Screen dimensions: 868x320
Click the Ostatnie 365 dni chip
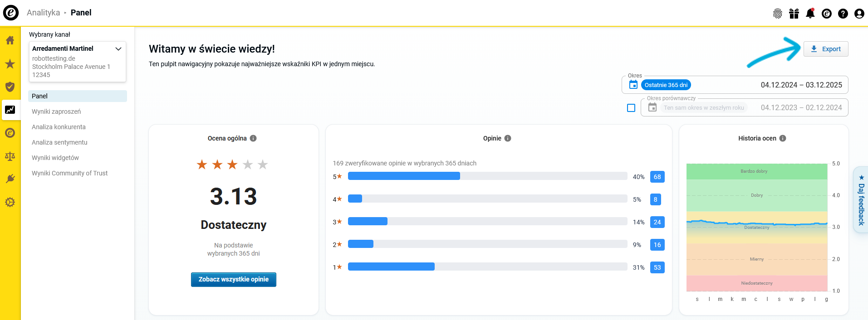[666, 85]
